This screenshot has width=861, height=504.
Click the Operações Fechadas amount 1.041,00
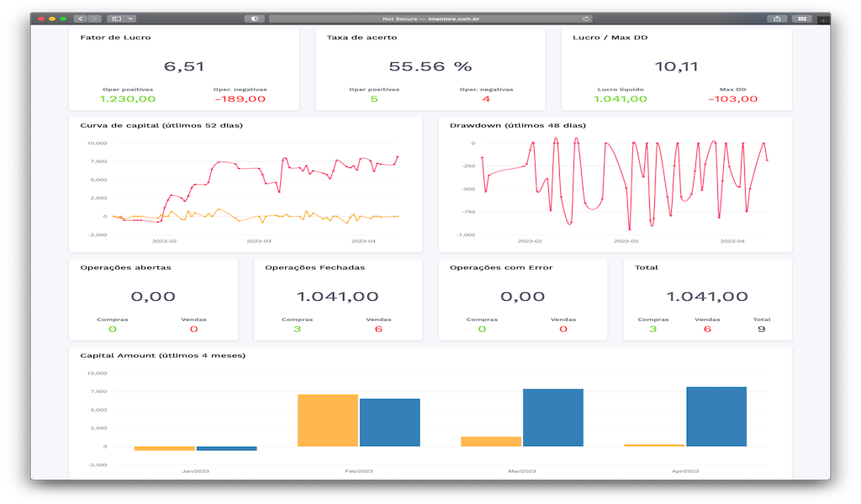338,297
